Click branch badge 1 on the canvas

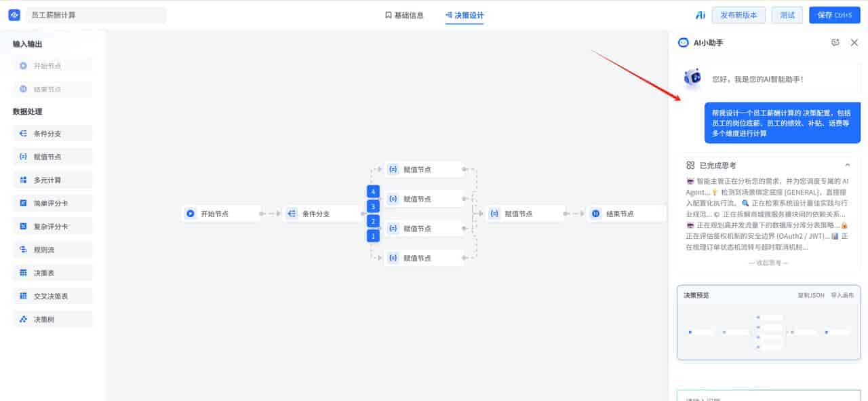(x=373, y=236)
